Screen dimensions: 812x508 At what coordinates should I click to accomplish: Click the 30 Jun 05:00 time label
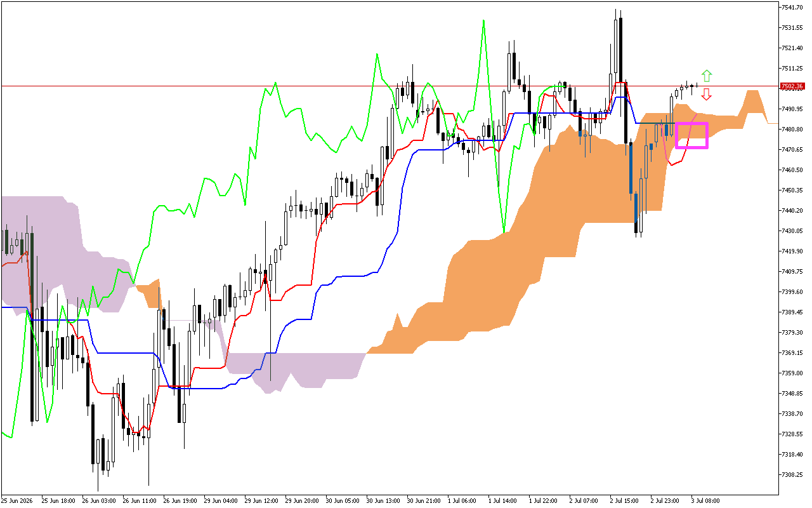pyautogui.click(x=343, y=500)
